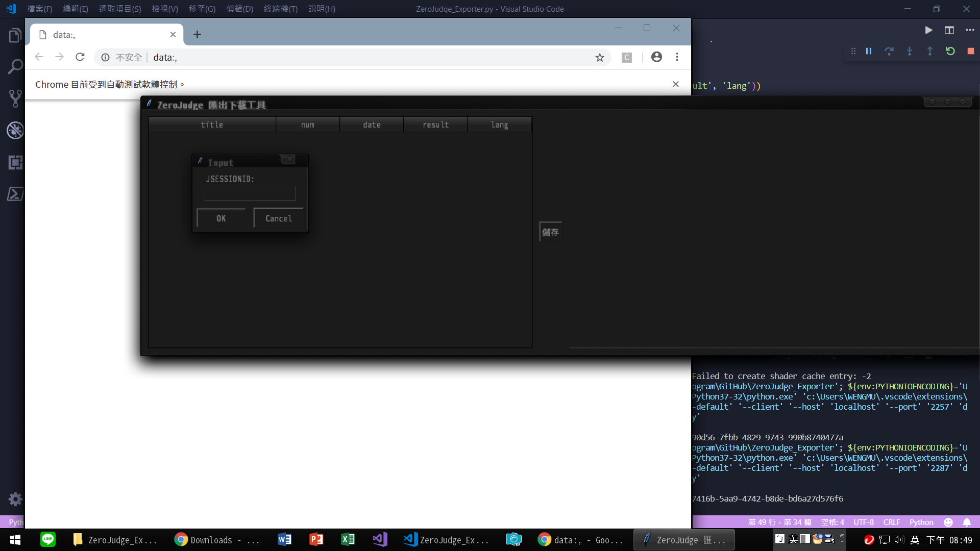Click the green restart debugging icon
980x551 pixels.
pyautogui.click(x=950, y=51)
